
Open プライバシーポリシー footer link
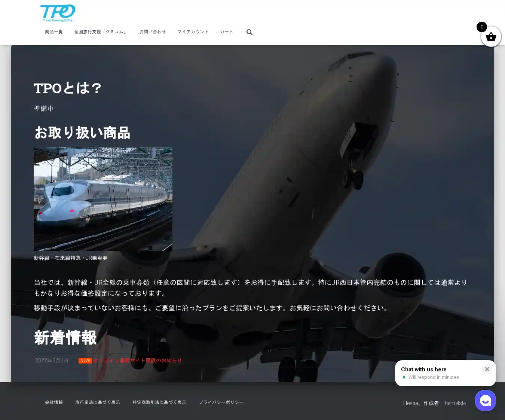pos(221,402)
